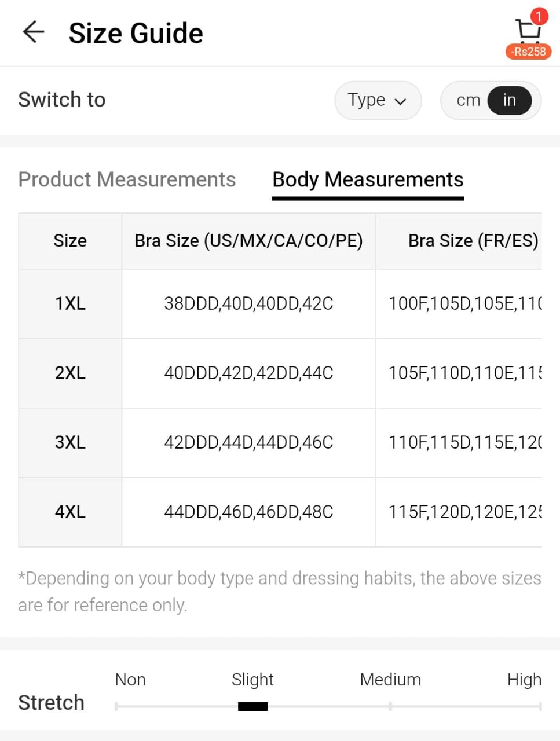Select the 'in' unit option
Image resolution: width=560 pixels, height=741 pixels.
point(509,100)
